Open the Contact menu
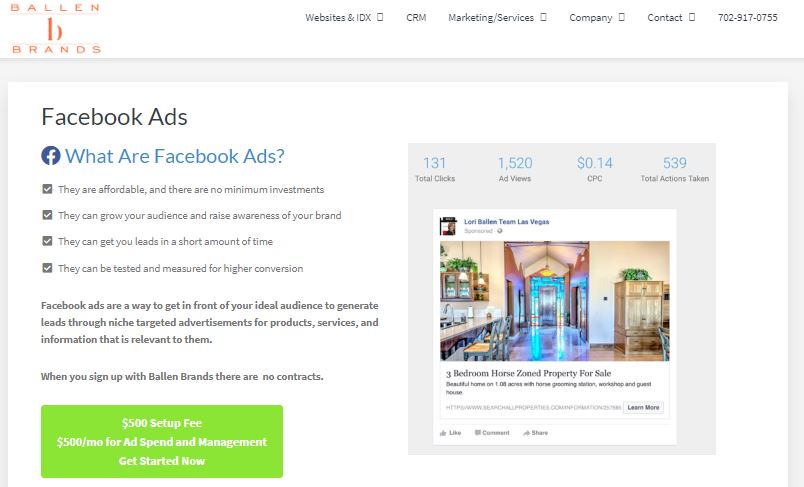 point(665,17)
